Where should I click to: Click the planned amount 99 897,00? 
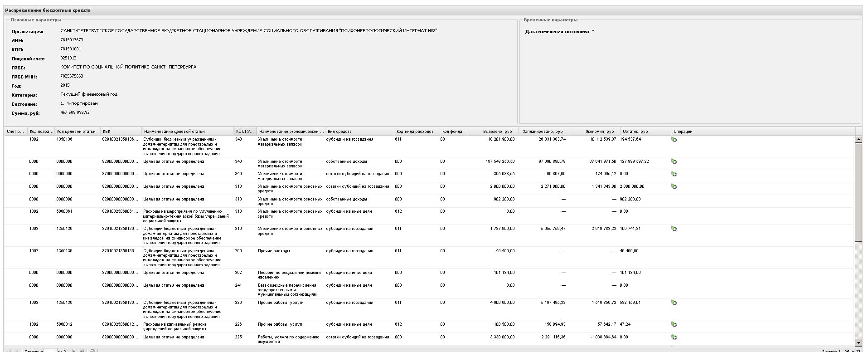click(556, 174)
